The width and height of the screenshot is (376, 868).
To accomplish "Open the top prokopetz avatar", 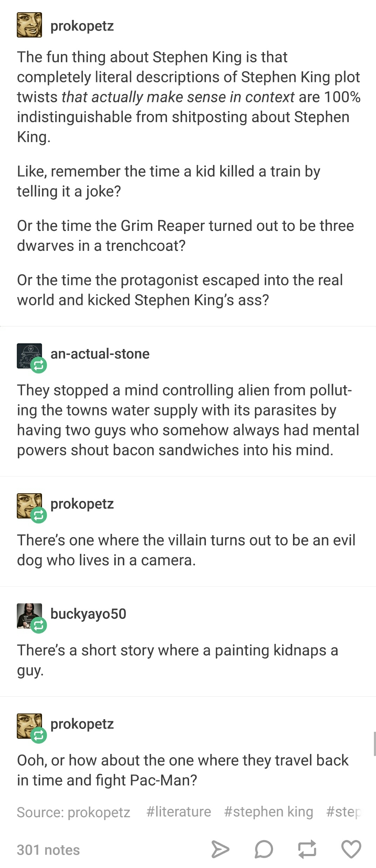I will click(x=29, y=25).
